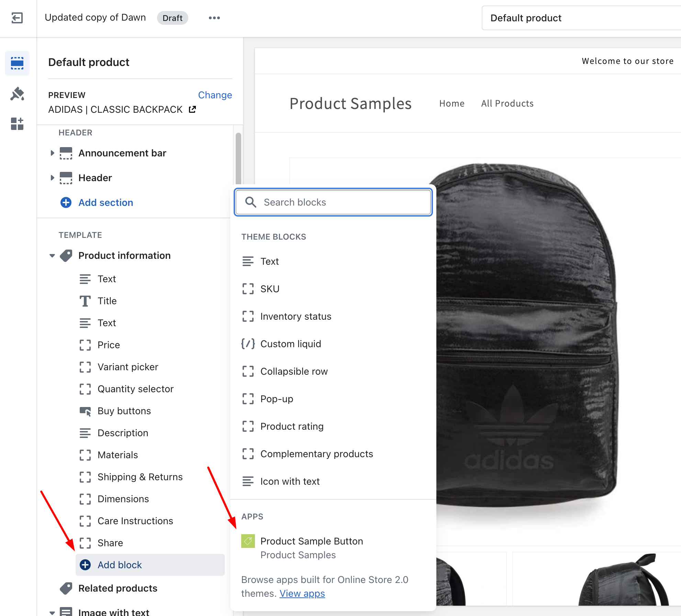Screen dimensions: 681x616
Task: Click the plus icon beside Add section
Action: (x=66, y=202)
